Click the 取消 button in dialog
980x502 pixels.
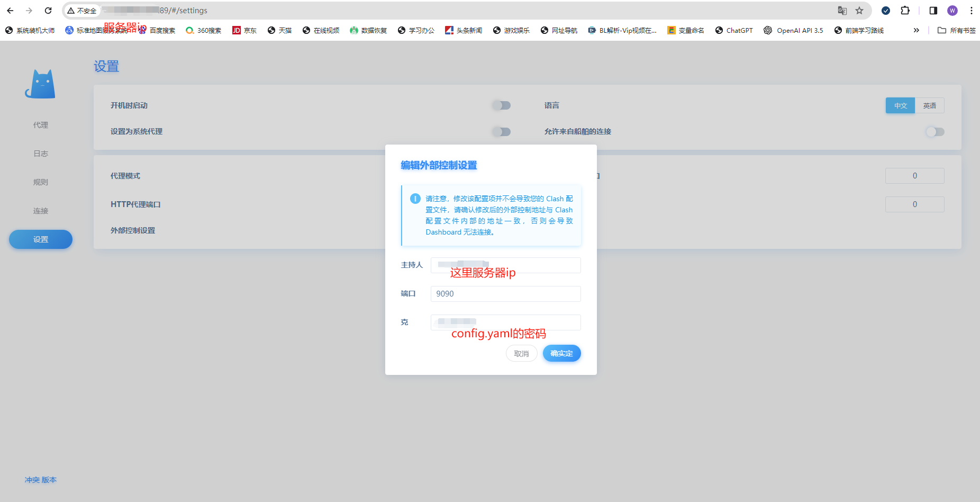pyautogui.click(x=521, y=354)
